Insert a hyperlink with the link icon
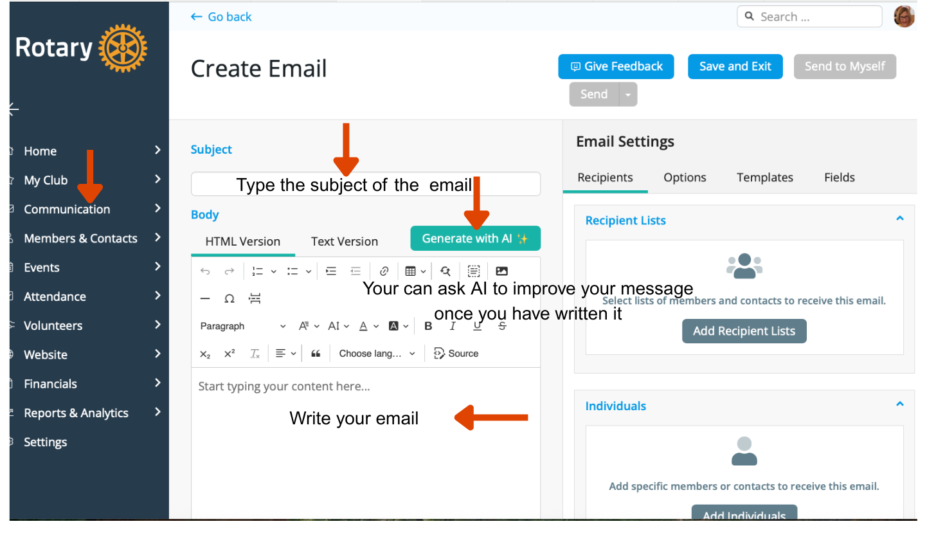 384,271
